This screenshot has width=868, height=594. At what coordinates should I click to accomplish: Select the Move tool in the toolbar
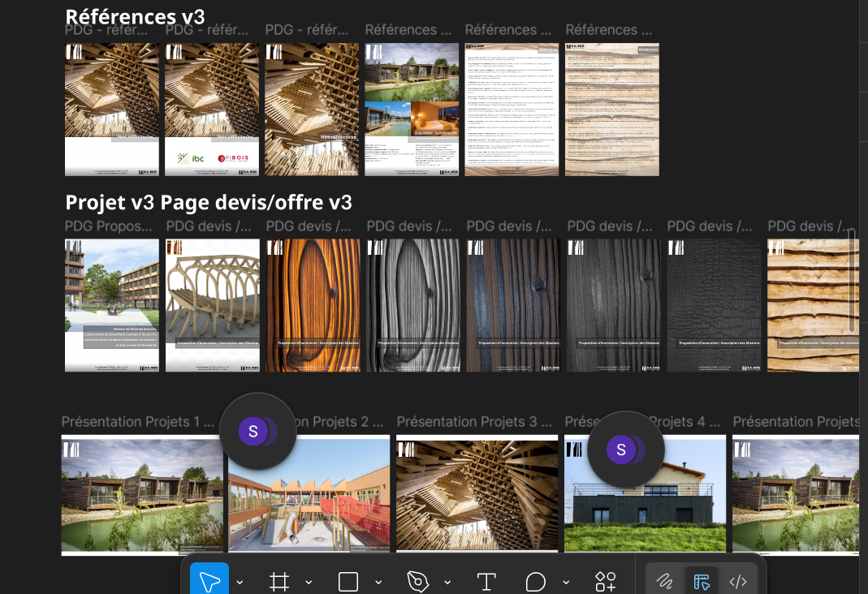tap(209, 581)
